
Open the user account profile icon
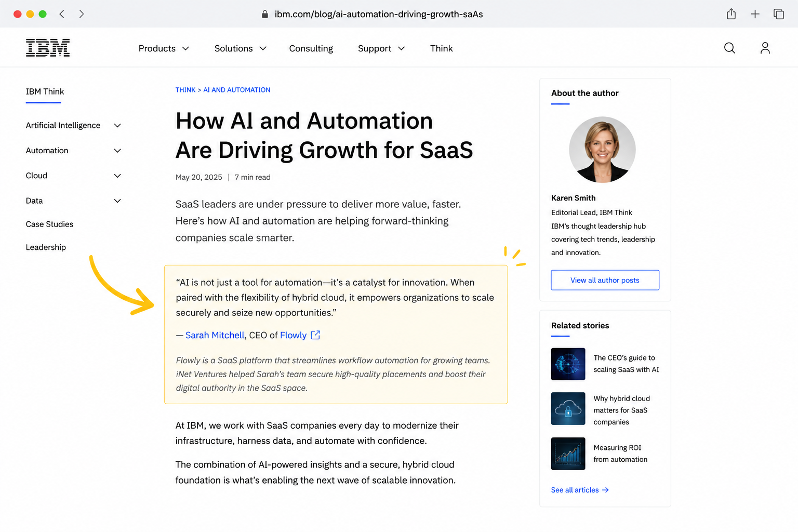tap(765, 48)
